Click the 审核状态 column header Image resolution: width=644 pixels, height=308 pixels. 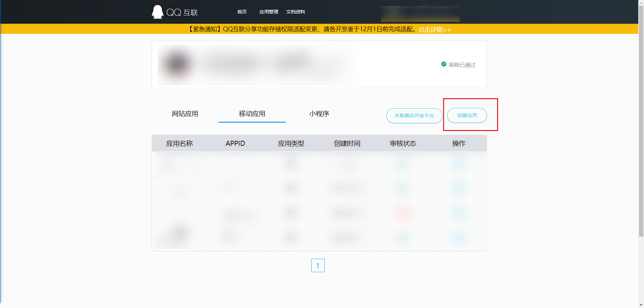click(403, 143)
